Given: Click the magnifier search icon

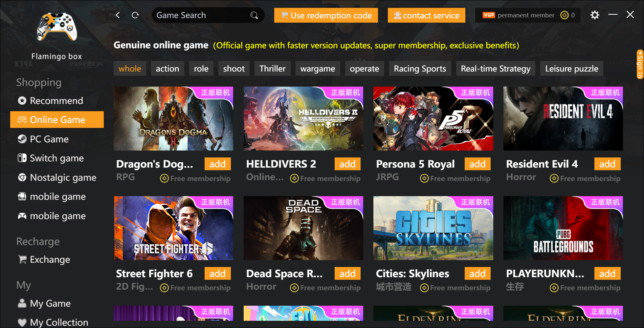Looking at the screenshot, I should [x=254, y=15].
